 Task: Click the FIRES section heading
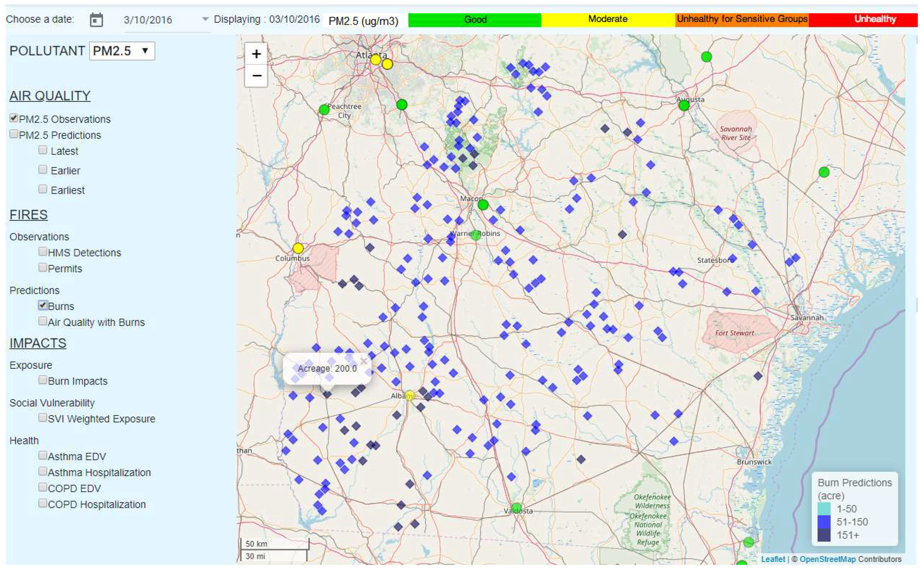[x=28, y=214]
